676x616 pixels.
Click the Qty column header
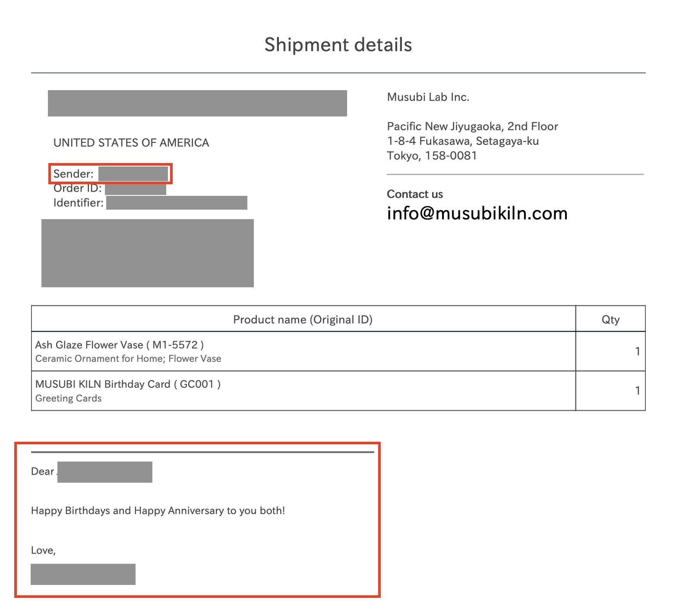click(610, 320)
